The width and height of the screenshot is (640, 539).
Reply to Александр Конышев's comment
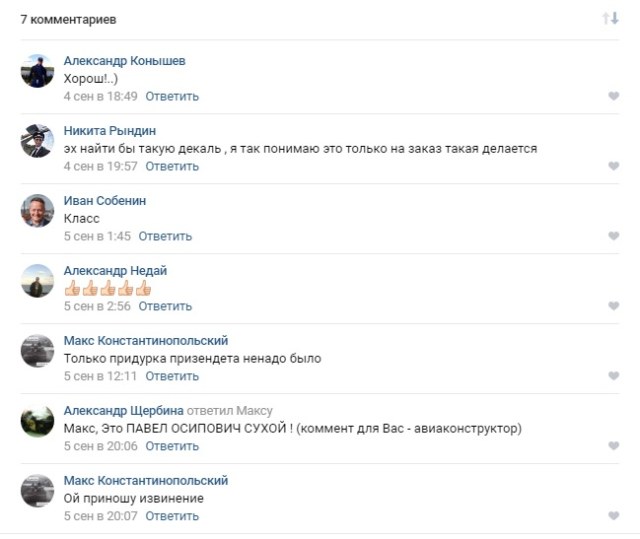pos(172,96)
